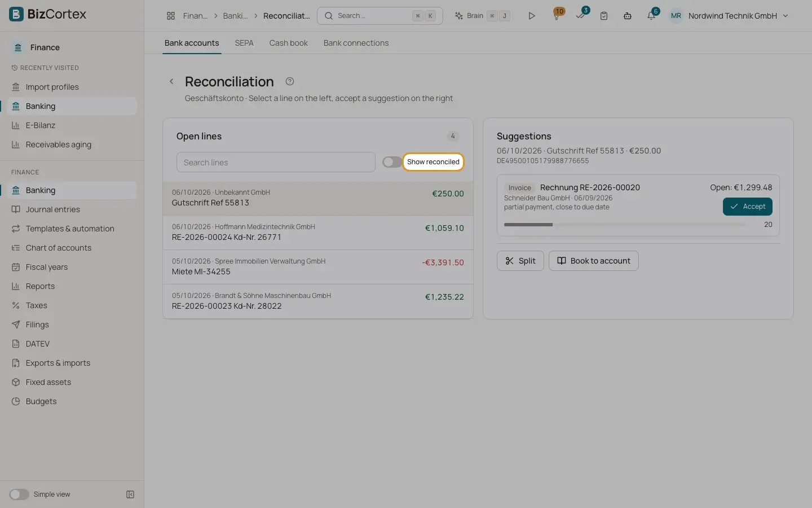
Task: Click the play icon in top bar
Action: 531,16
